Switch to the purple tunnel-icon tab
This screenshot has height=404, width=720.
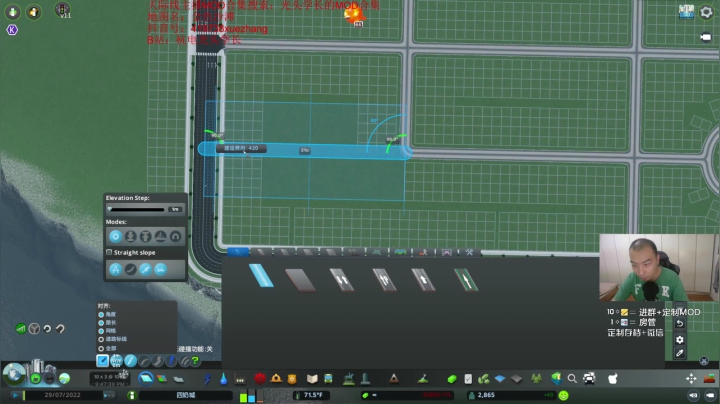pyautogui.click(x=447, y=252)
